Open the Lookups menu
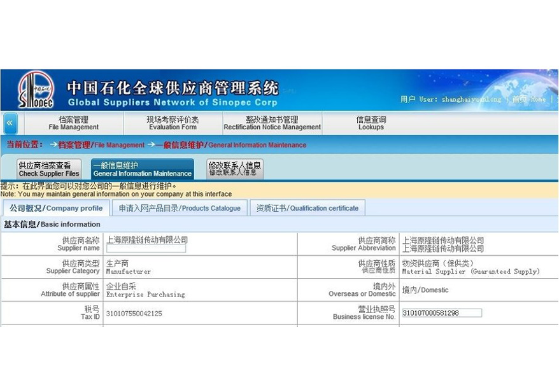This screenshot has height=392, width=559. click(x=371, y=123)
